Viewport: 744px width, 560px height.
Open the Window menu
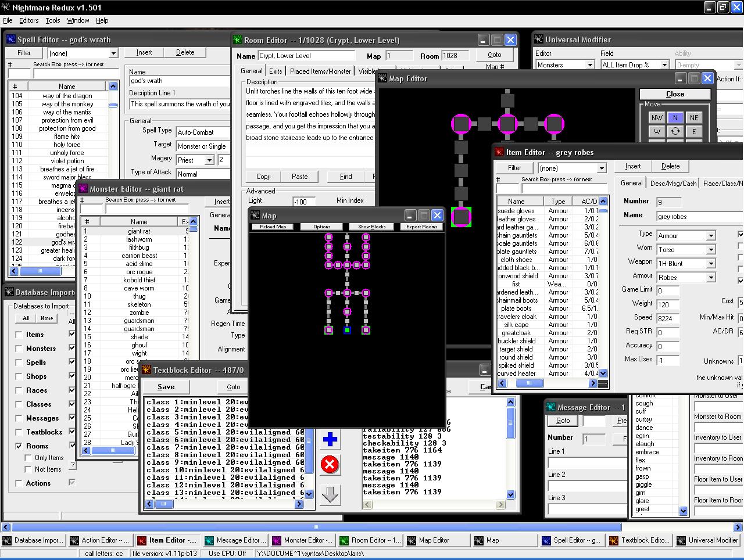78,20
